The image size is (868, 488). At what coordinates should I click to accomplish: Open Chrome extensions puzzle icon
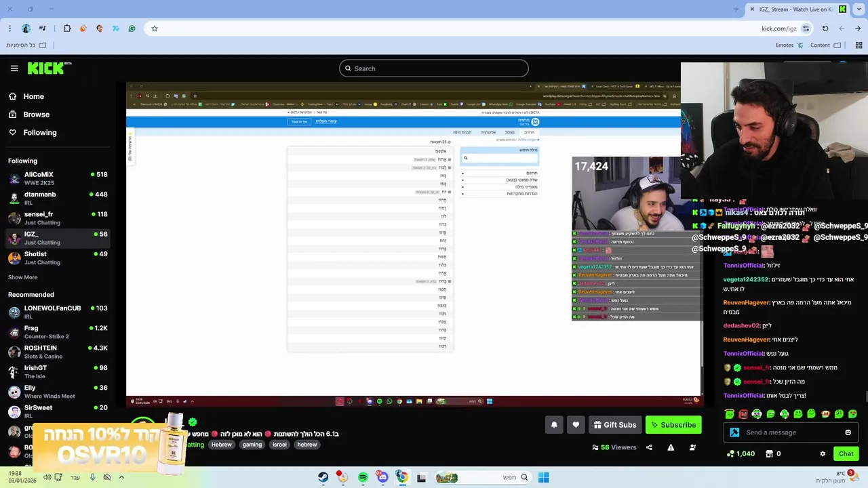point(67,28)
